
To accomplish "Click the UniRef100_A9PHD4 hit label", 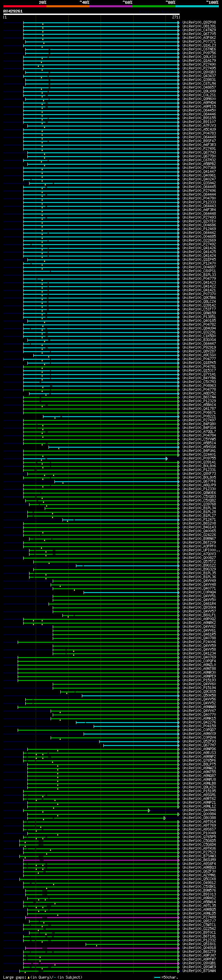I will pos(199,103).
